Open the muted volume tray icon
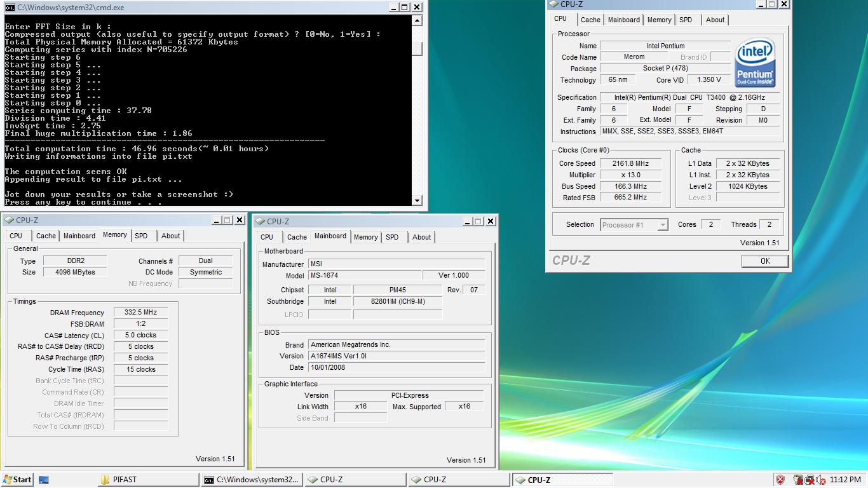 tap(822, 480)
